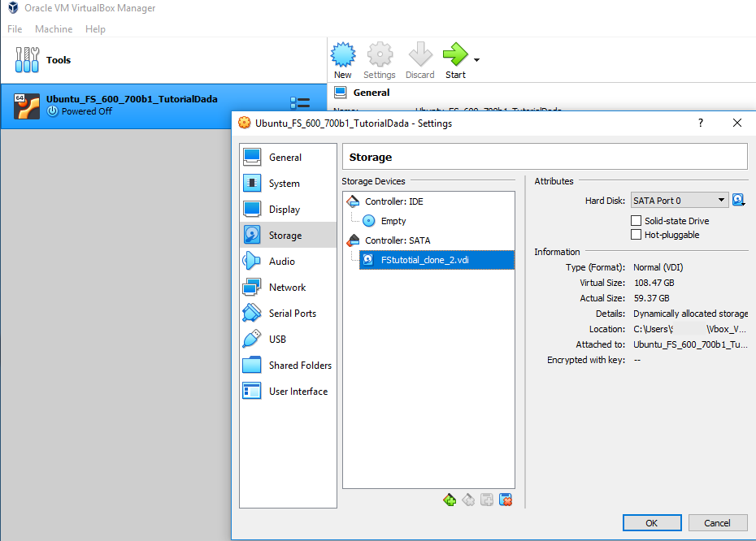Open the Machine menu
The image size is (756, 541).
coord(54,29)
